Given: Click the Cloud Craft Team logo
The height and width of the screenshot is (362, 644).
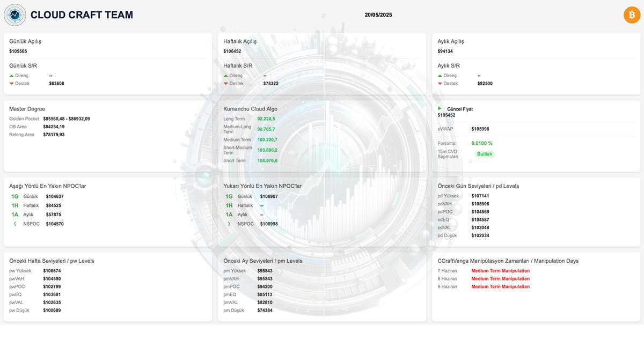Looking at the screenshot, I should (14, 15).
